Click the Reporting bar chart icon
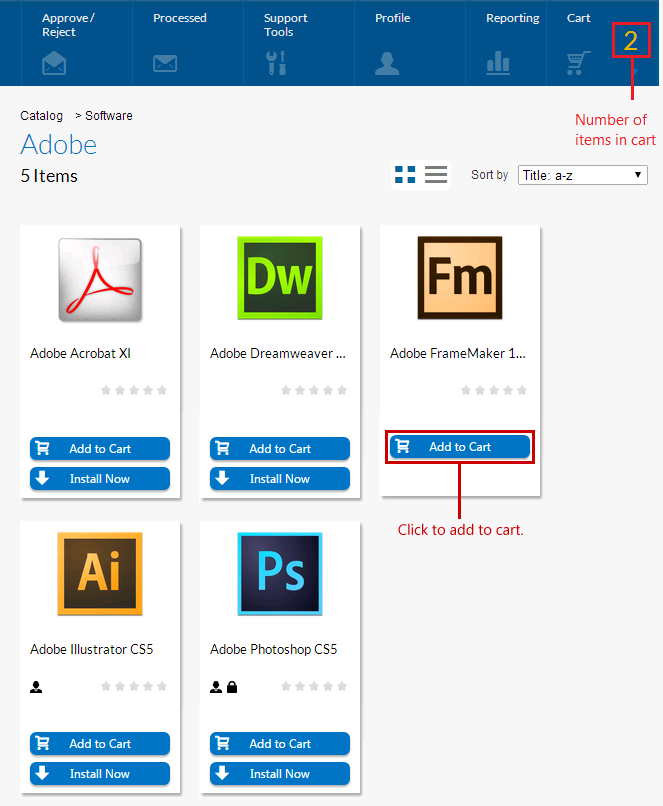 click(498, 63)
